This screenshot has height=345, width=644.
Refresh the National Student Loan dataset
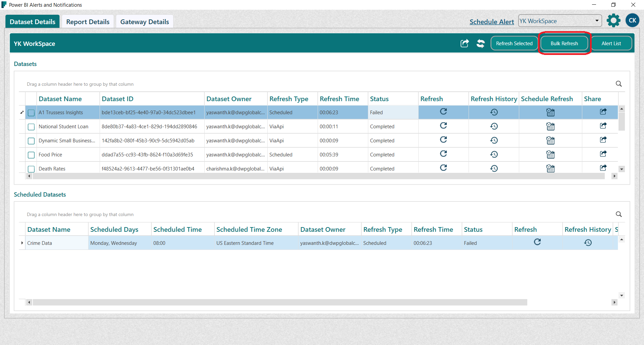(x=443, y=126)
